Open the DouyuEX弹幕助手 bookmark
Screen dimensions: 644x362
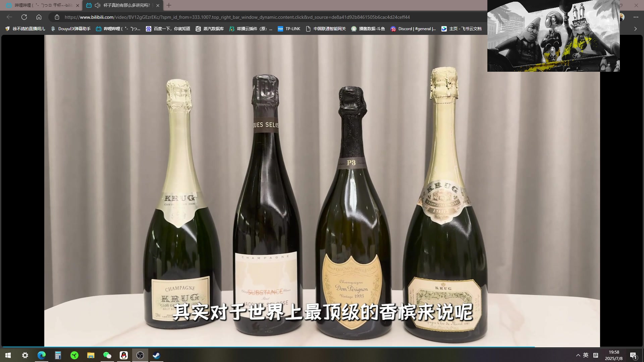[x=71, y=29]
